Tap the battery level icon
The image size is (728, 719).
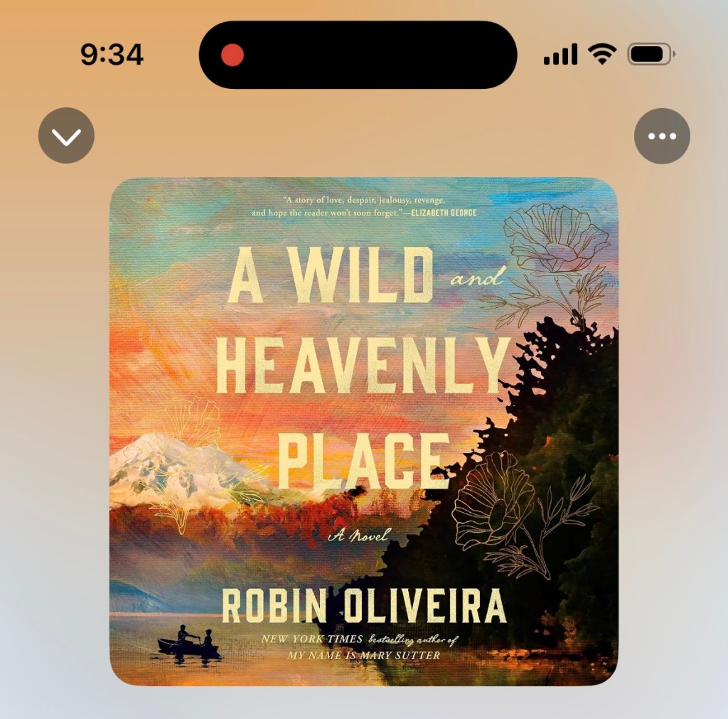pos(651,54)
